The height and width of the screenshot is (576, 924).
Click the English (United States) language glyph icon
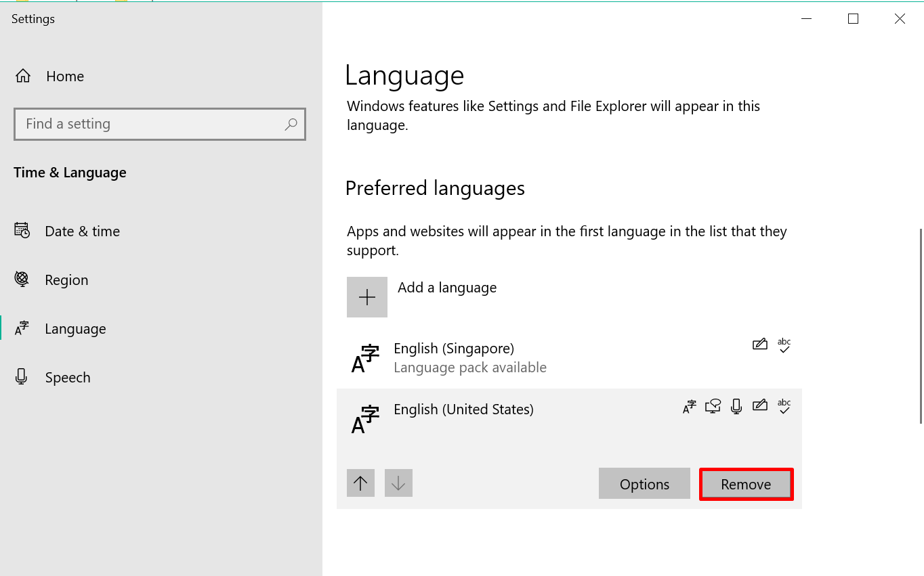[365, 420]
